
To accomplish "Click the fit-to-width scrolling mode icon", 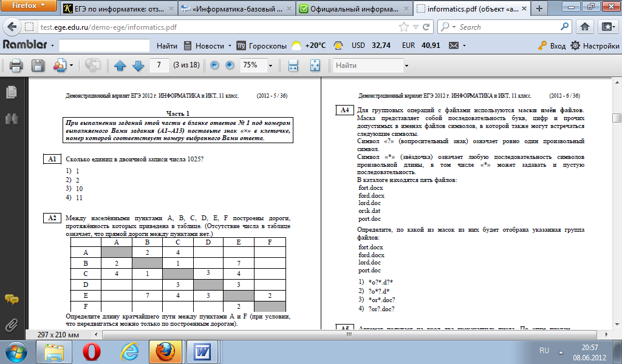I will (x=293, y=66).
